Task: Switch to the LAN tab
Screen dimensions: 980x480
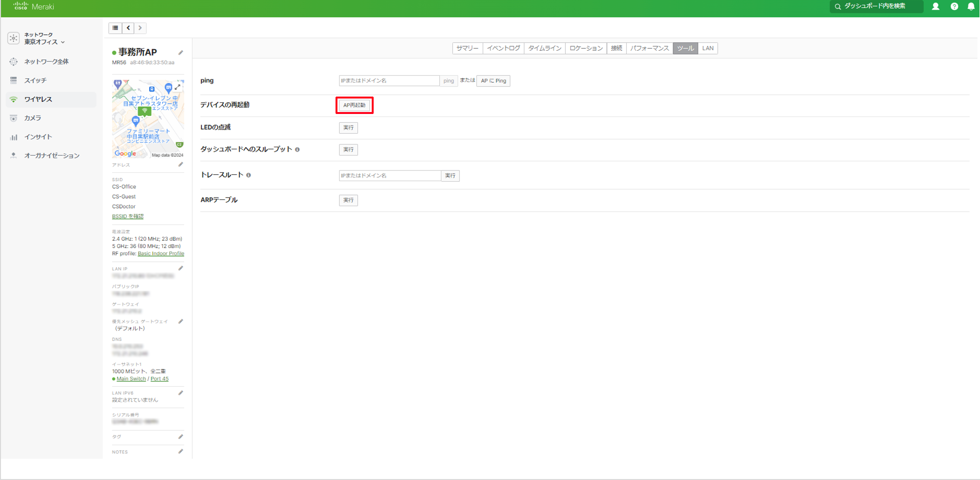Action: click(708, 48)
